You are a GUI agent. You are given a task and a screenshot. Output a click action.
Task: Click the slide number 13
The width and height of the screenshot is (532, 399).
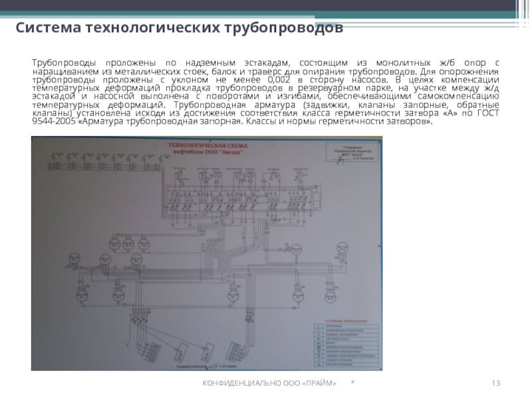pos(495,383)
